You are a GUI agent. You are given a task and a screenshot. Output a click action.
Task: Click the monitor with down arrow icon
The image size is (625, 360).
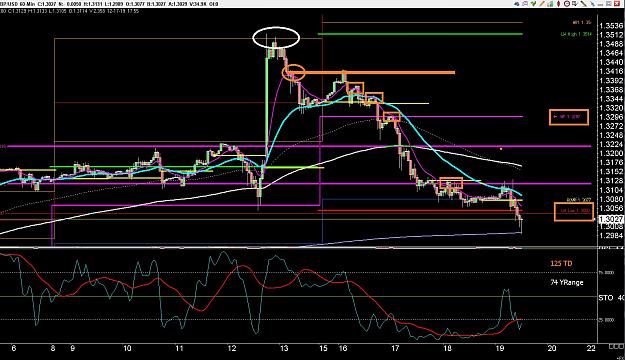tap(575, 4)
